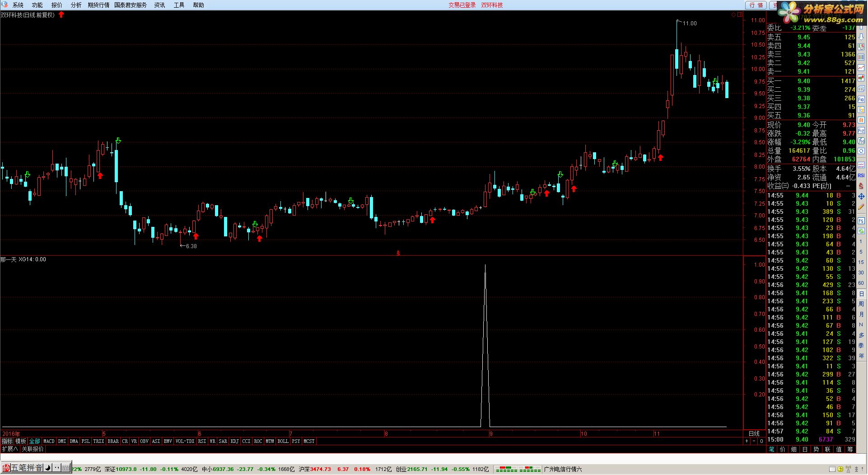Viewport: 868px width, 475px height.
Task: Click the punctuation dots icon in IME bar
Action: tap(57, 468)
